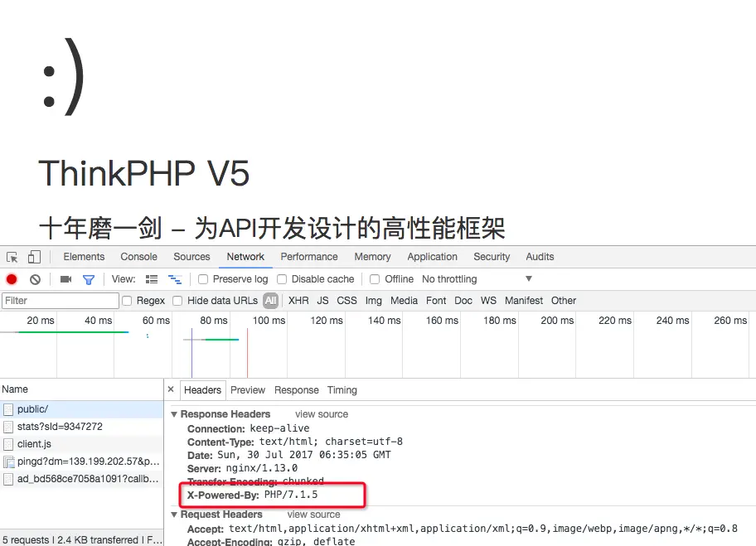This screenshot has height=546, width=756.
Task: Open the Preview detail tab
Action: [248, 390]
